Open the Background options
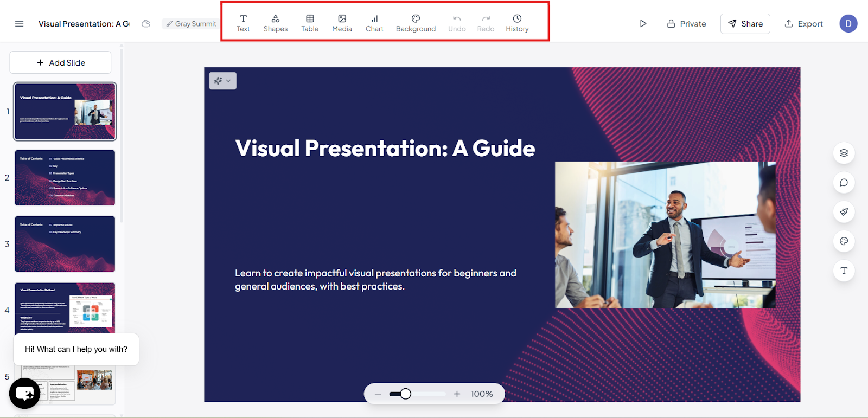 coord(416,23)
